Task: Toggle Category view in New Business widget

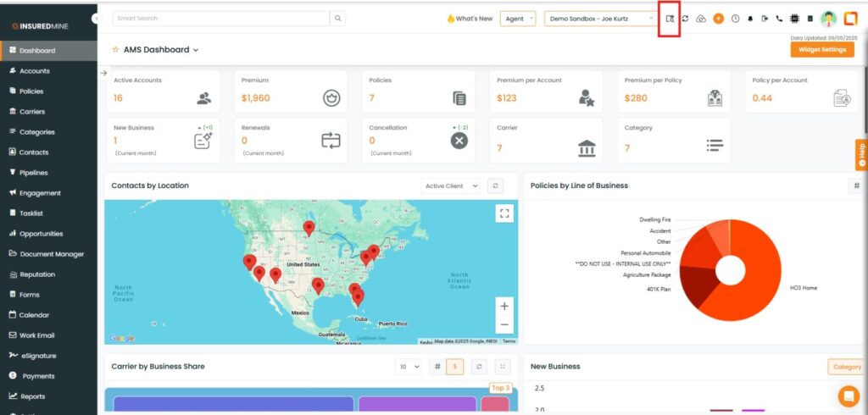Action: pos(847,367)
